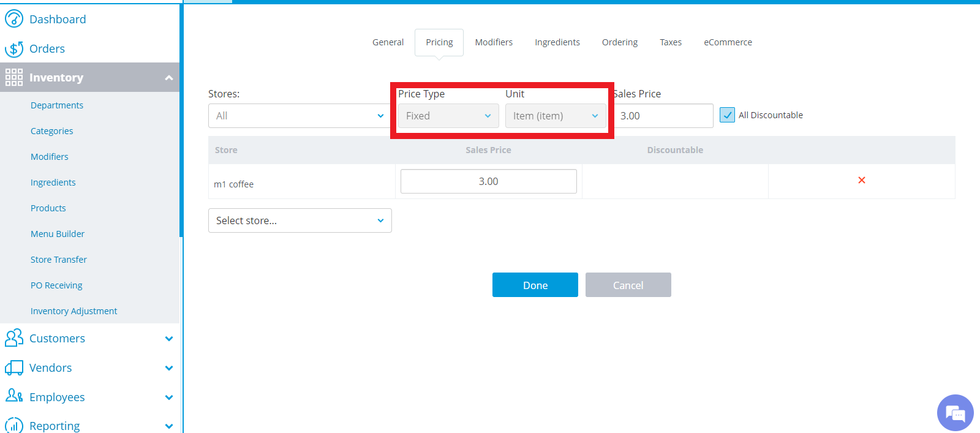The height and width of the screenshot is (433, 980).
Task: Open the Stores dropdown
Action: (300, 116)
